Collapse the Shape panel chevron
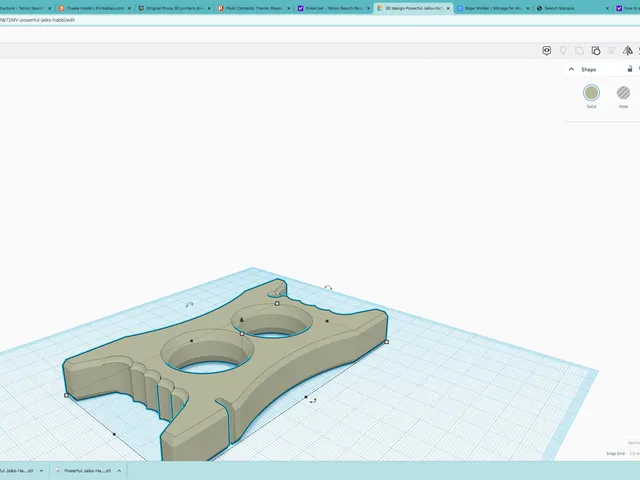Viewport: 640px width, 480px height. pos(571,69)
